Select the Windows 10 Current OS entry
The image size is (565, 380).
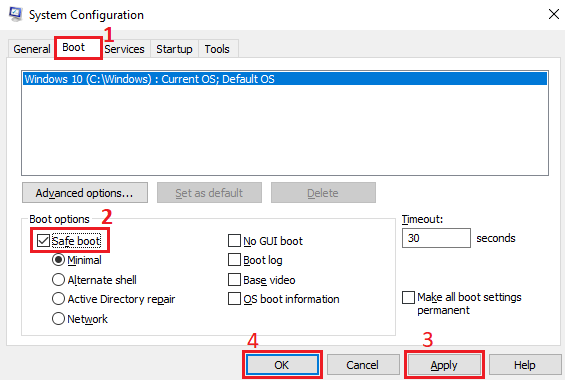[x=285, y=79]
